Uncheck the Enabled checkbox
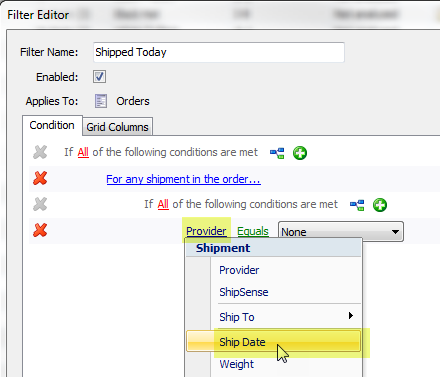Screen dimensions: 440x377 (x=99, y=77)
